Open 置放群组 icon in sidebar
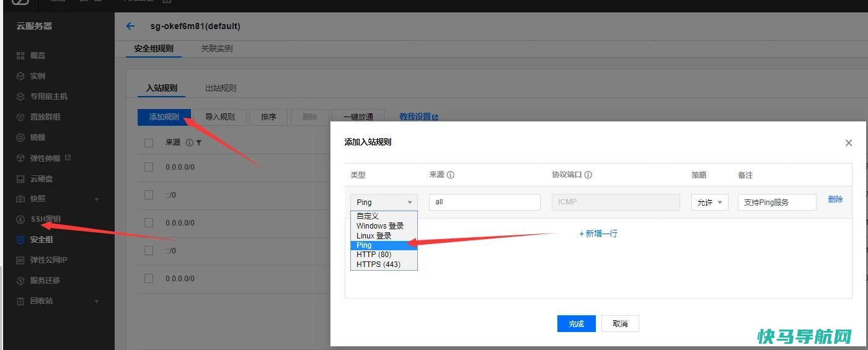Screen dimensions: 868x350 (20, 117)
